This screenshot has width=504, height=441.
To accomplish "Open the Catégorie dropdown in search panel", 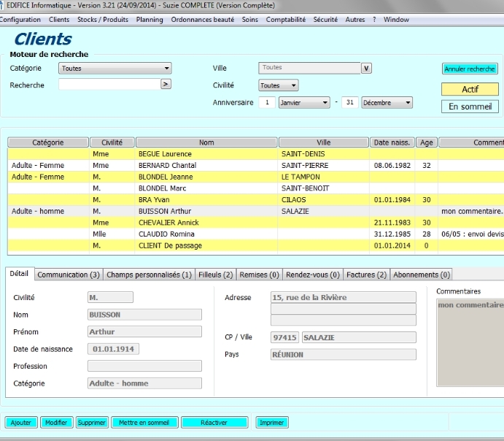I will coord(115,69).
